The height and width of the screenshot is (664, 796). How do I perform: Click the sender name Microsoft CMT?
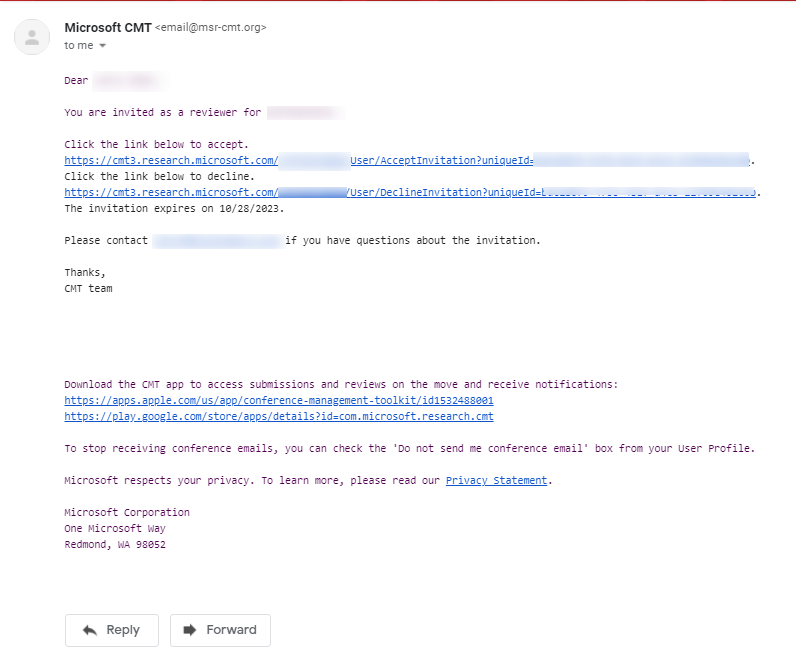tap(108, 28)
